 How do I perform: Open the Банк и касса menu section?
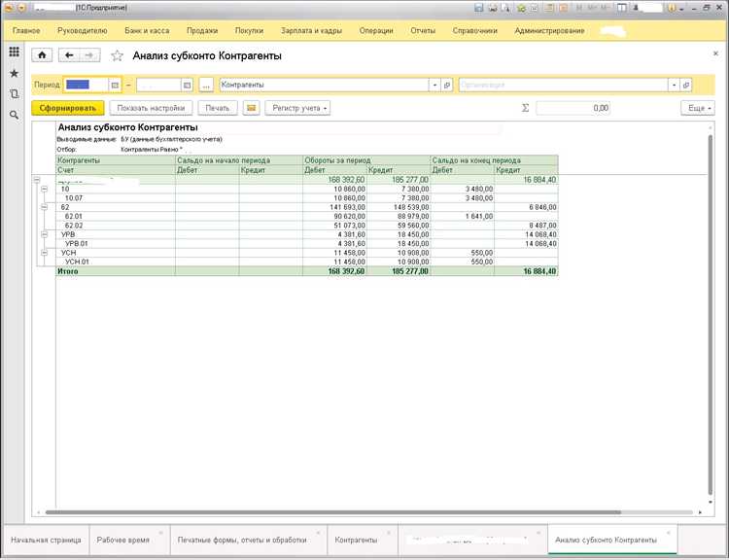(146, 31)
